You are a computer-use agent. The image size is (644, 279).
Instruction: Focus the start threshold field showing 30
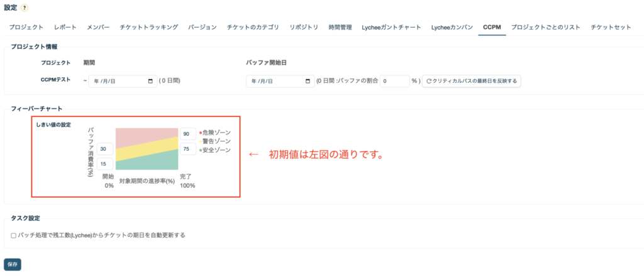pos(105,149)
